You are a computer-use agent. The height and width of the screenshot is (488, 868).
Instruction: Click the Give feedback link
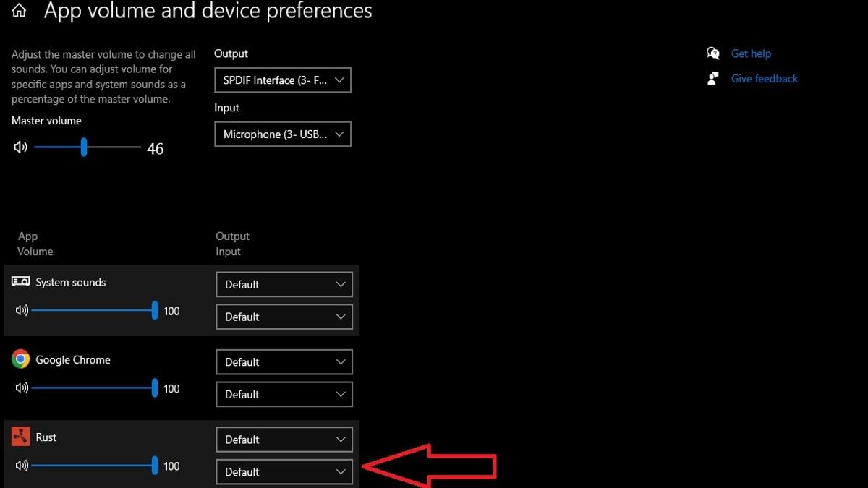tap(764, 78)
